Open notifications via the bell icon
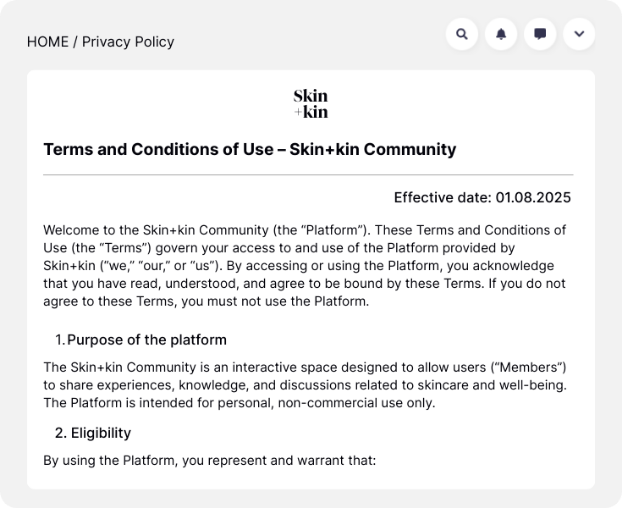The height and width of the screenshot is (509, 623). coord(501,34)
